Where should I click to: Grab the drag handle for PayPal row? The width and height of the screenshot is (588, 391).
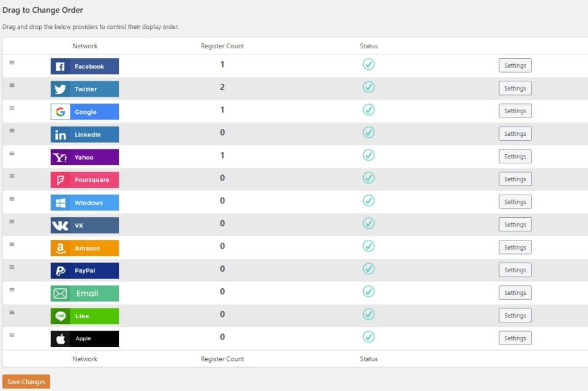coord(12,267)
